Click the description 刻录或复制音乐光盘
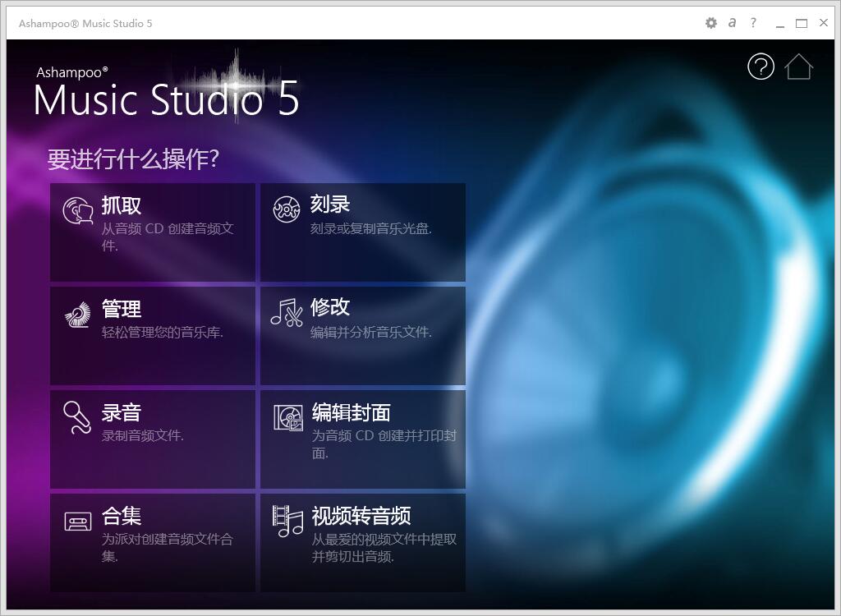Image resolution: width=841 pixels, height=616 pixels. pos(371,228)
